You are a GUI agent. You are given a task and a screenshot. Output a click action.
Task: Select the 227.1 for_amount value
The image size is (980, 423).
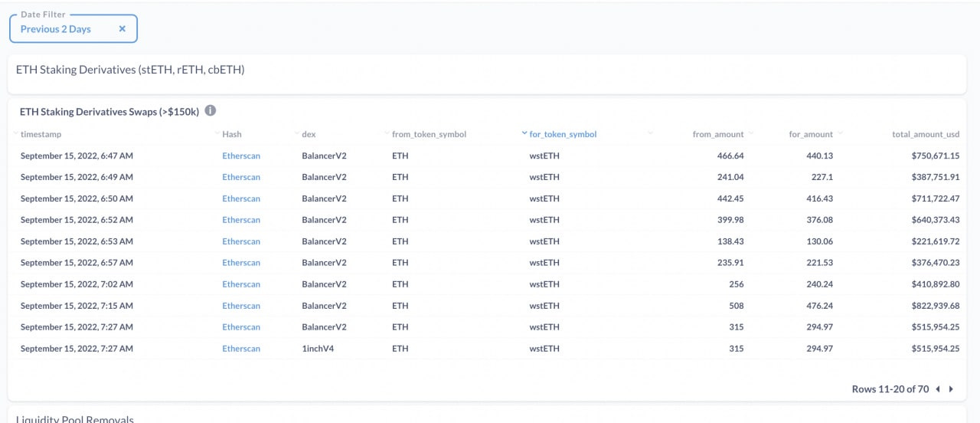coord(822,177)
